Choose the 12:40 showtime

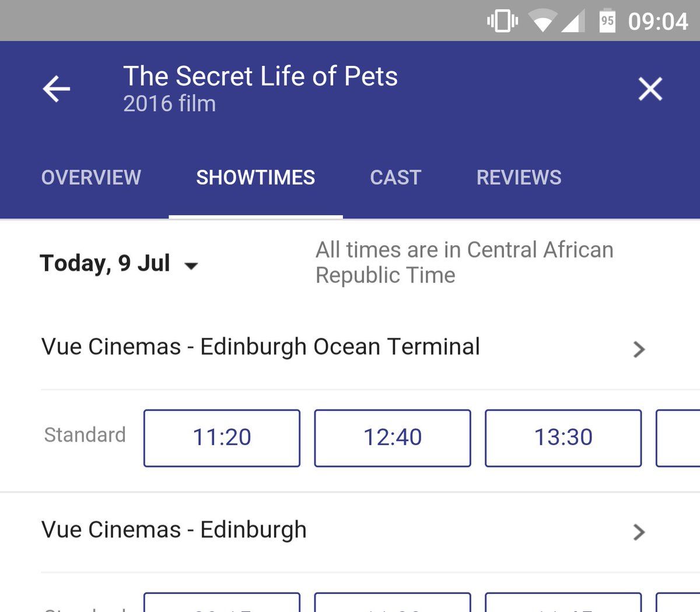[393, 438]
